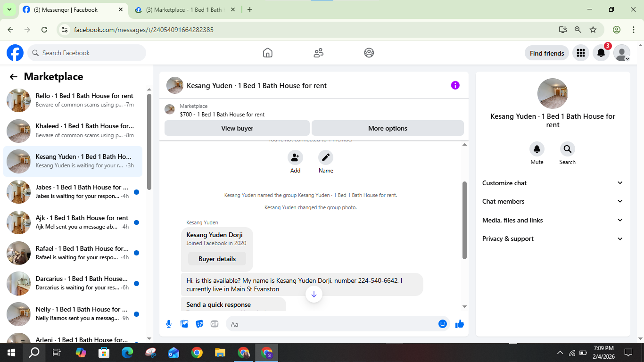Open Darcarius conversation in list
The image size is (644, 362).
(73, 283)
